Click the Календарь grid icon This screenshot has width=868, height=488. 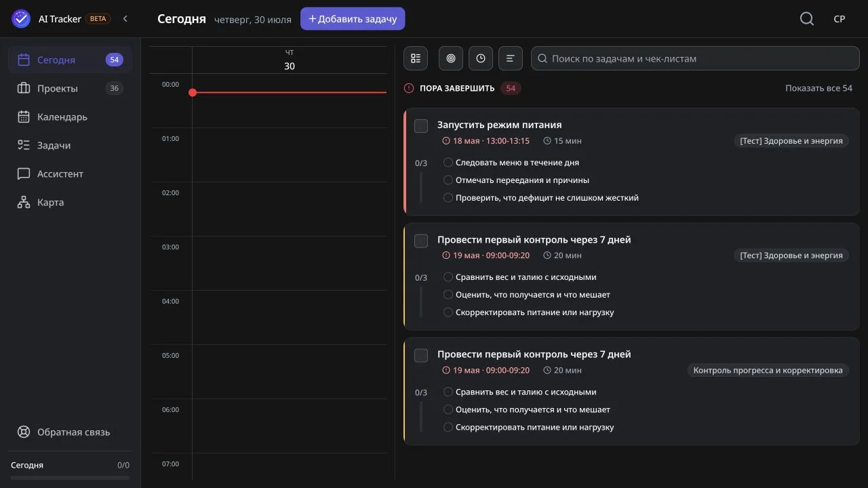[x=24, y=117]
